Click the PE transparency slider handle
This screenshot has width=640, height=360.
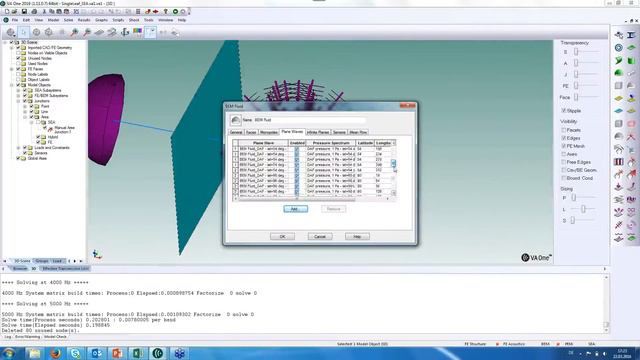click(x=576, y=86)
